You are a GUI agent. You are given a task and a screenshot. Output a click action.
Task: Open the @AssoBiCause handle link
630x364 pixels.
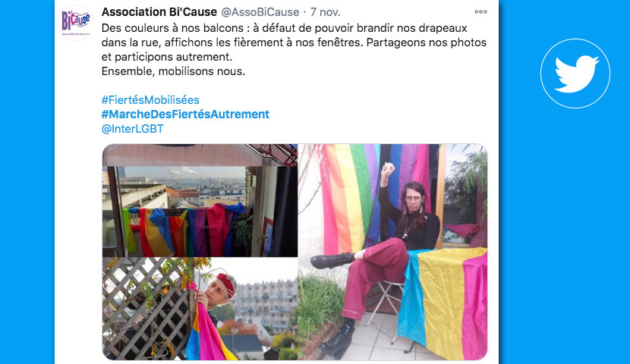(260, 12)
